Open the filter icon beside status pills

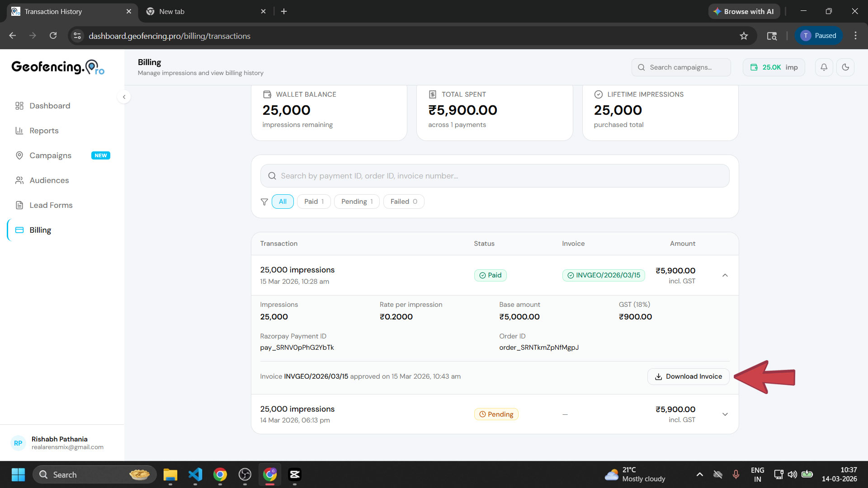[264, 202]
